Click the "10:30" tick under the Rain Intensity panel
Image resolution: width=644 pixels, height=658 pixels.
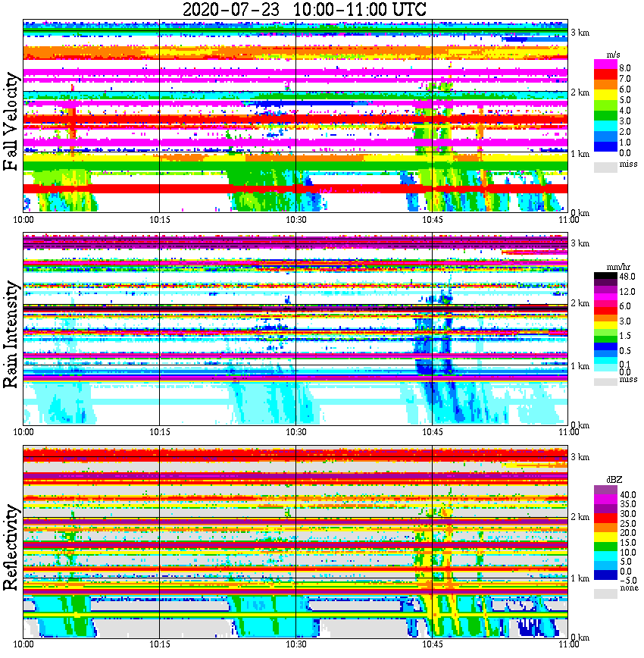click(295, 432)
